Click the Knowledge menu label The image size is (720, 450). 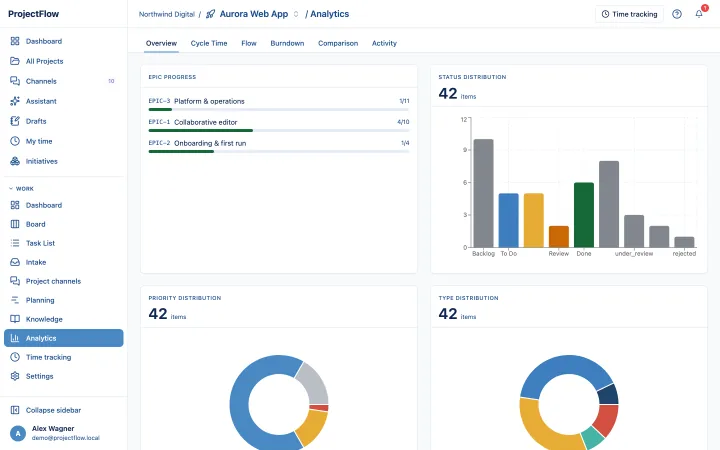click(44, 319)
